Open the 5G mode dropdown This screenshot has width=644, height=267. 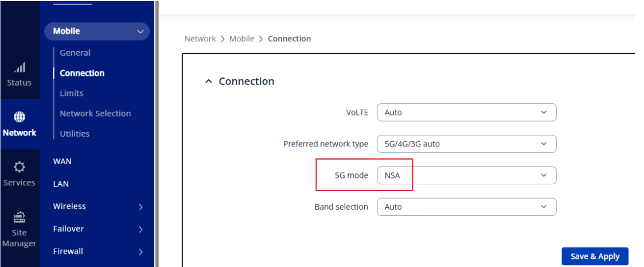point(466,175)
